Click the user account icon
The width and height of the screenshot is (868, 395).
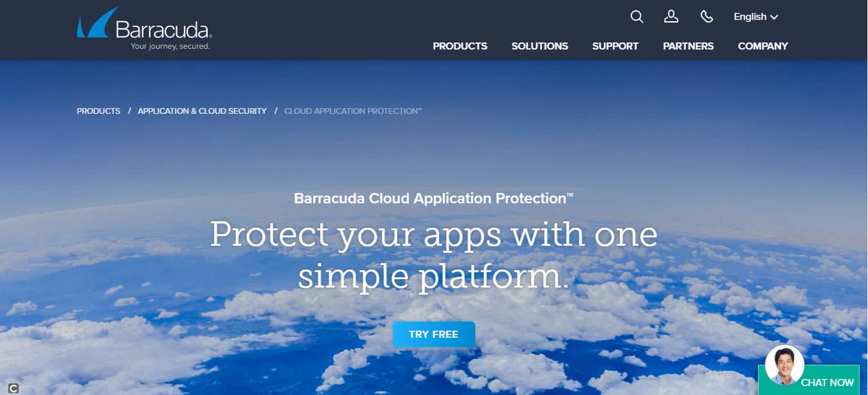click(x=671, y=17)
